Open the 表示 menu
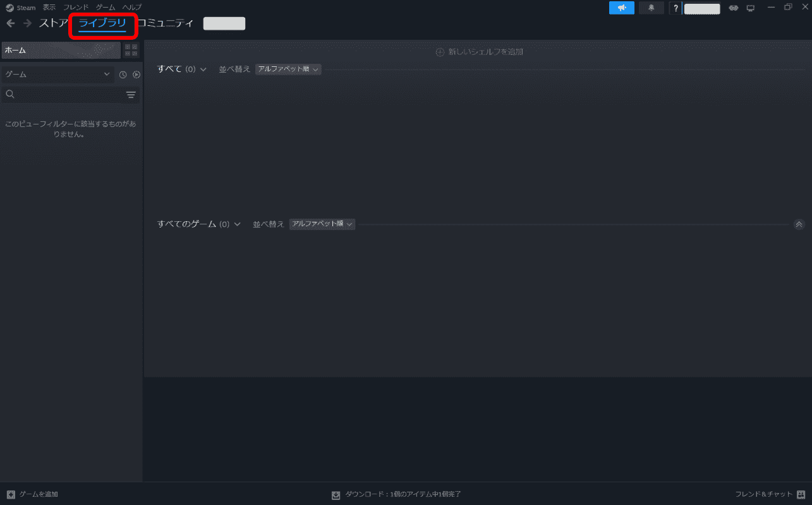 [49, 8]
